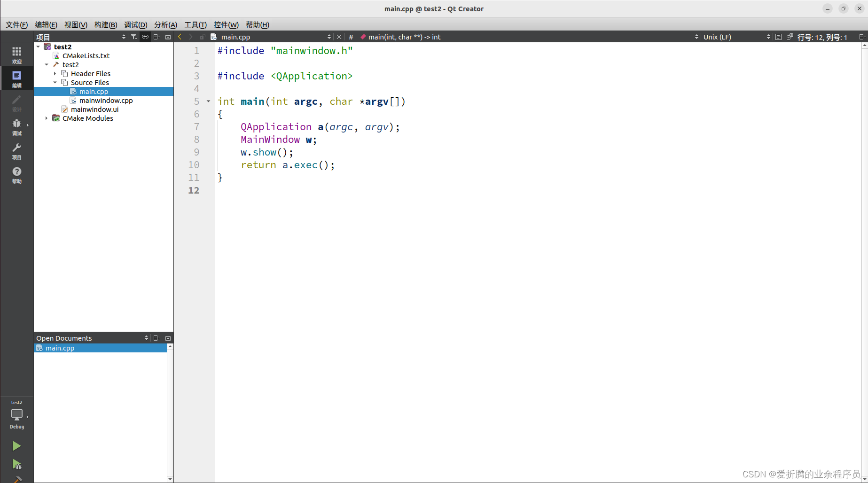Open the test2 Debug kit selector
Viewport: 868px width, 483px height.
tap(16, 414)
